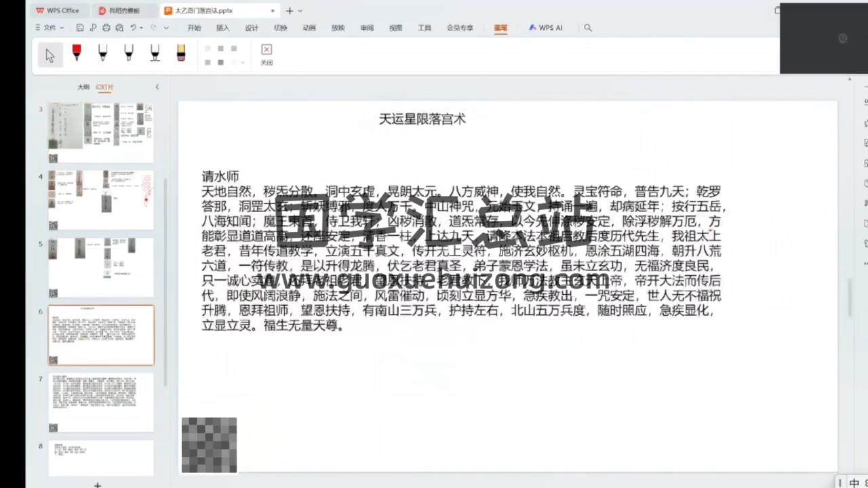Add a new slide with plus button

(x=98, y=485)
